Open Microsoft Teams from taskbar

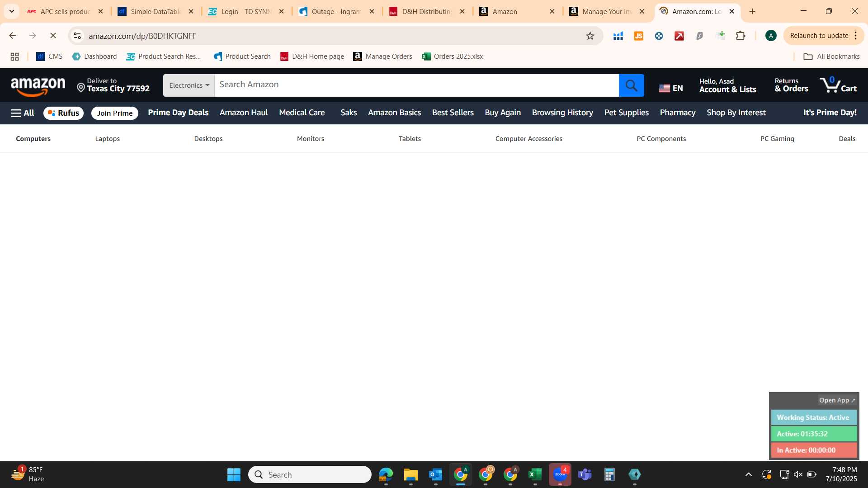(585, 474)
